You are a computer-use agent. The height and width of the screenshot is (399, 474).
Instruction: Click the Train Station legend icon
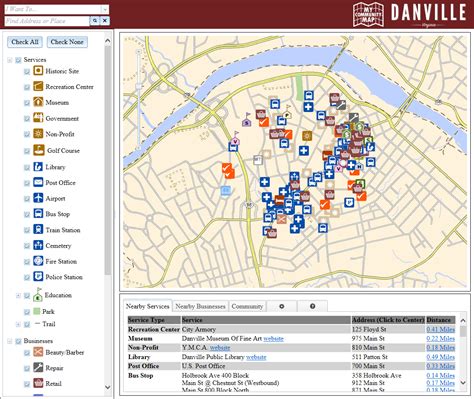pyautogui.click(x=38, y=230)
